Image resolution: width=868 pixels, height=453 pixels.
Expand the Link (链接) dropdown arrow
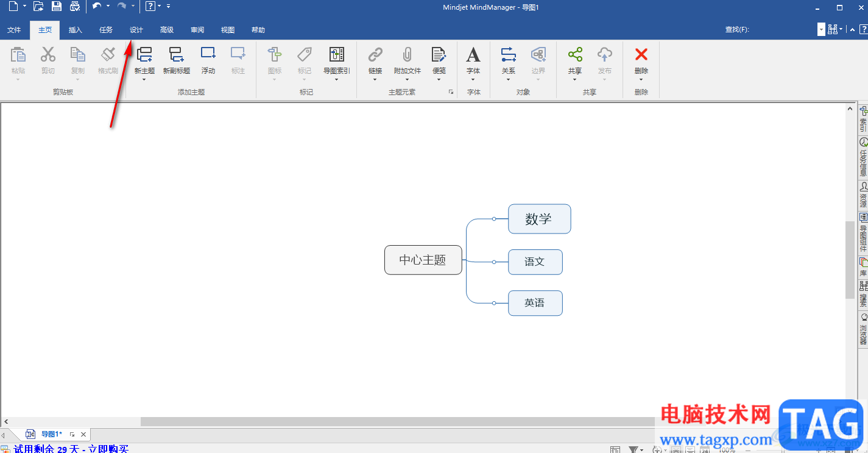point(375,79)
